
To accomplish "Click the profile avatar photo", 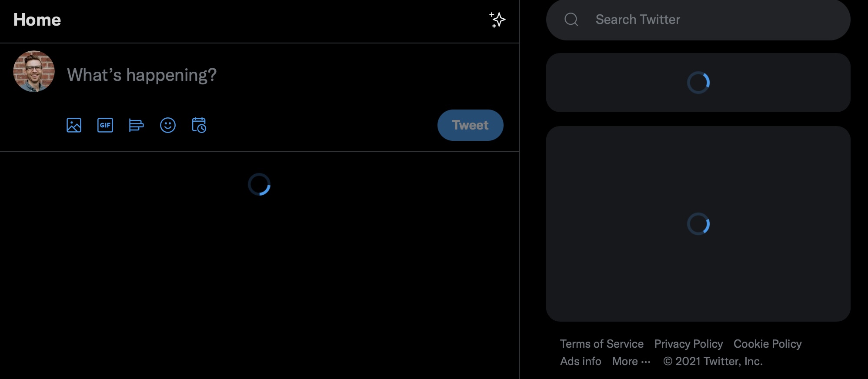I will [34, 71].
